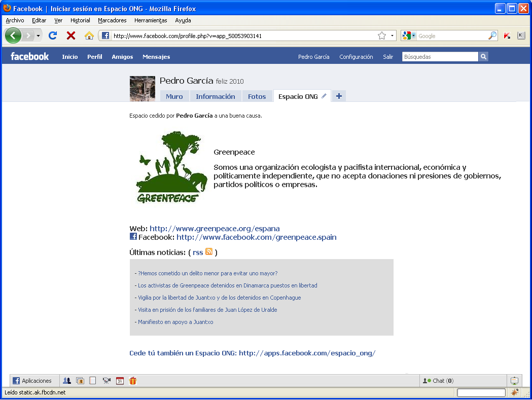Click the facebook logo in the blue bar

coord(29,56)
